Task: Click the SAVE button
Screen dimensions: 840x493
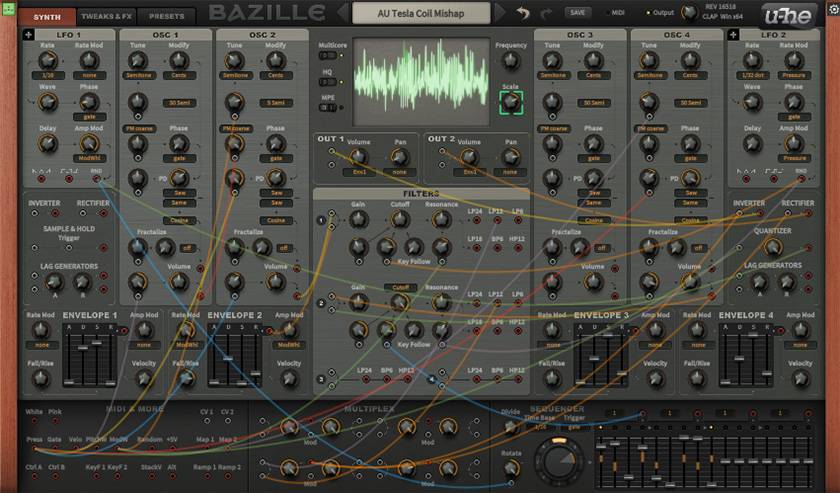Action: [x=578, y=13]
